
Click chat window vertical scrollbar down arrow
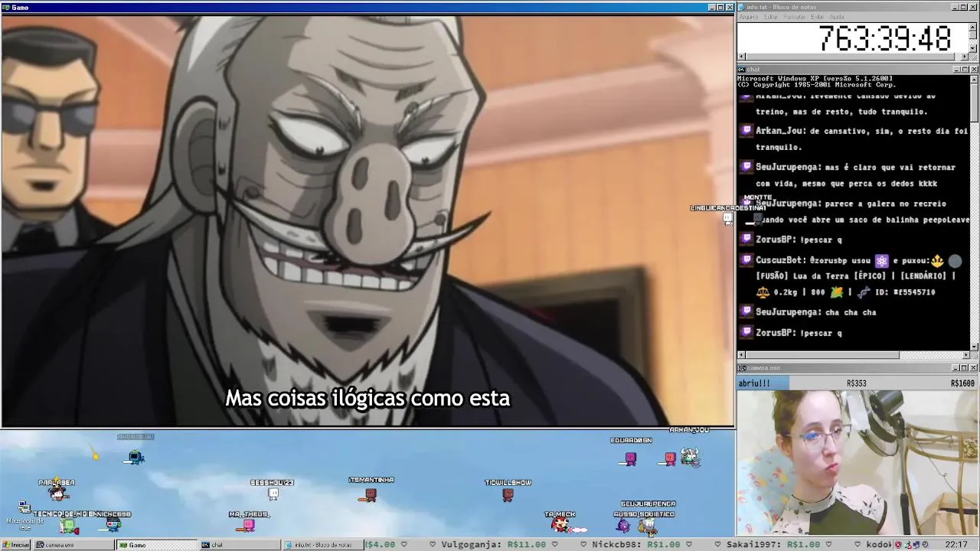974,347
